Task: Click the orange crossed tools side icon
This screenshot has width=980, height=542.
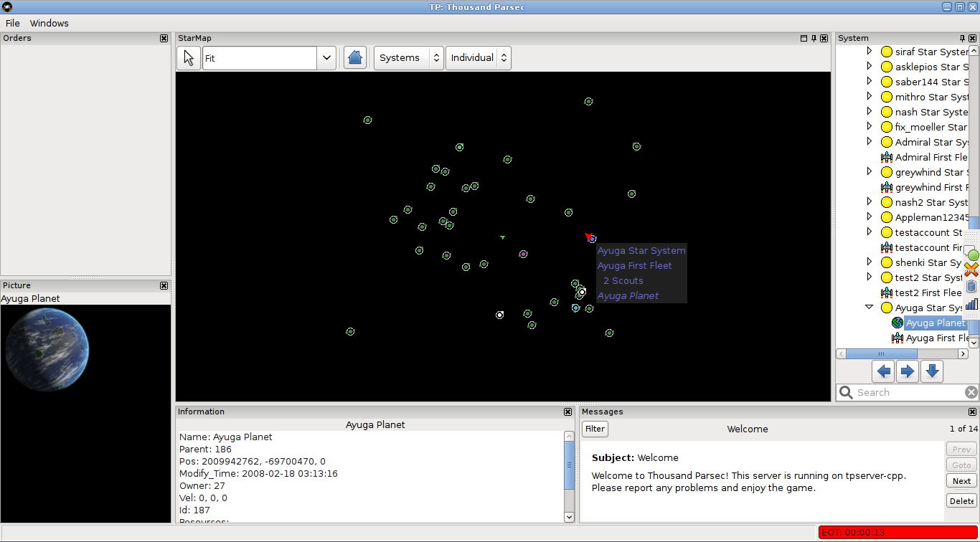Action: 971,270
